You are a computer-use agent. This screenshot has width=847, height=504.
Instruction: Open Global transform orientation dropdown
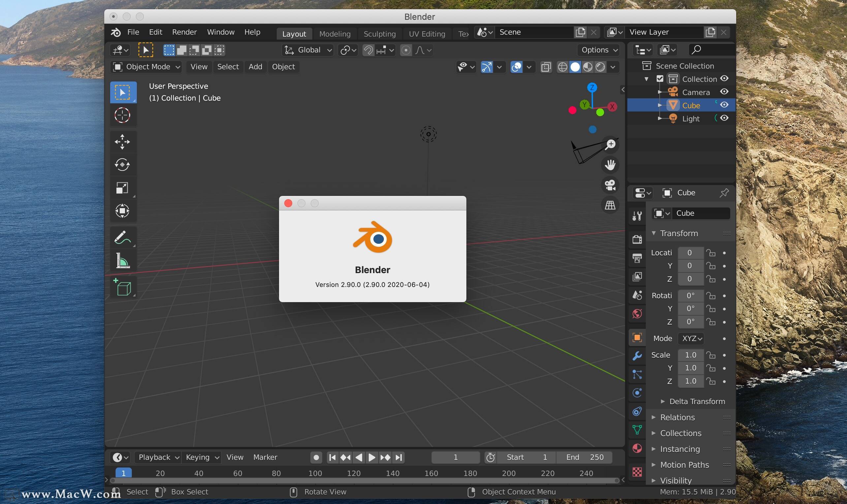point(307,50)
